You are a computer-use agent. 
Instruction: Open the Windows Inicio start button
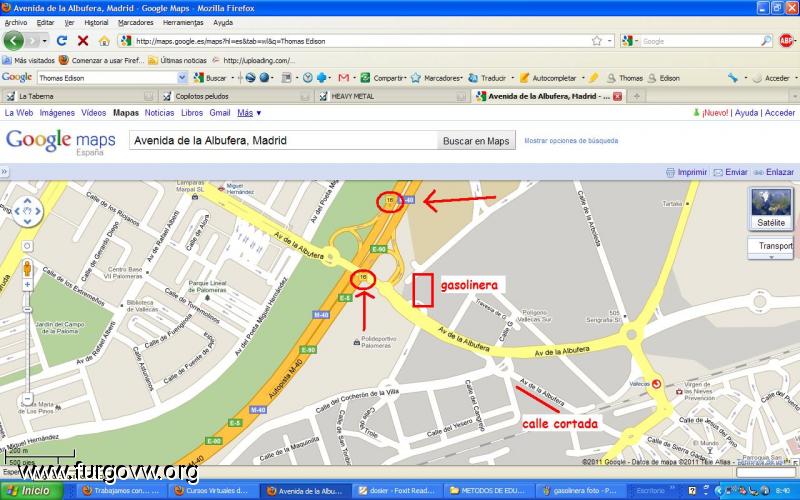pyautogui.click(x=31, y=491)
